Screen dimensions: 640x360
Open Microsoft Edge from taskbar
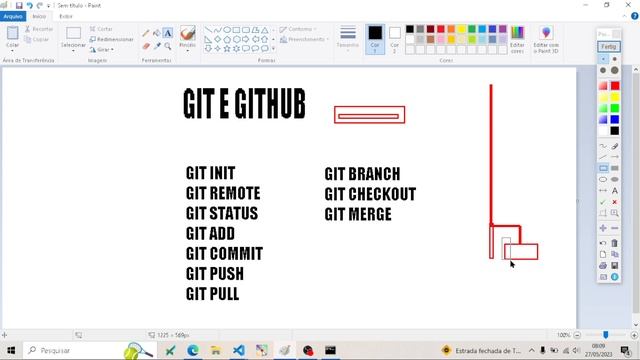[x=193, y=350]
